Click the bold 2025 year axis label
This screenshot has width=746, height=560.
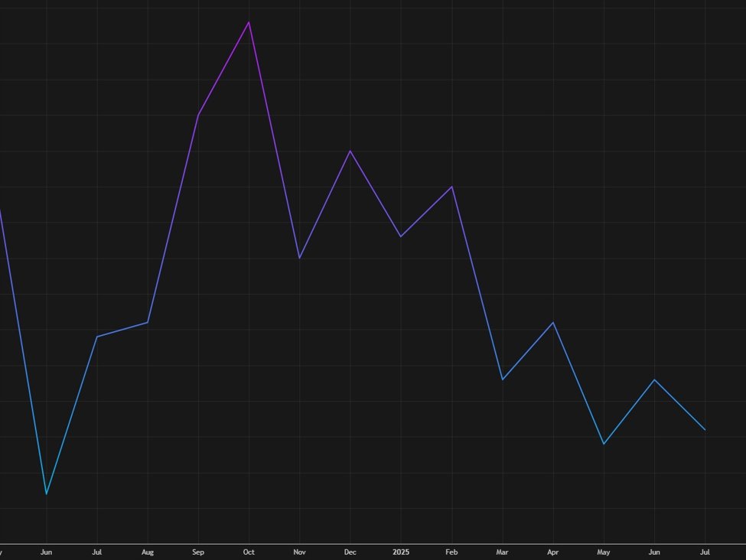[x=401, y=552]
